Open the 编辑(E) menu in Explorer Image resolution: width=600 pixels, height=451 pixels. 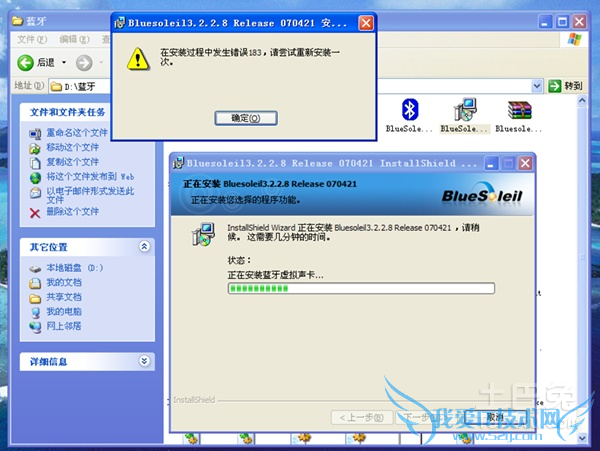pyautogui.click(x=74, y=39)
